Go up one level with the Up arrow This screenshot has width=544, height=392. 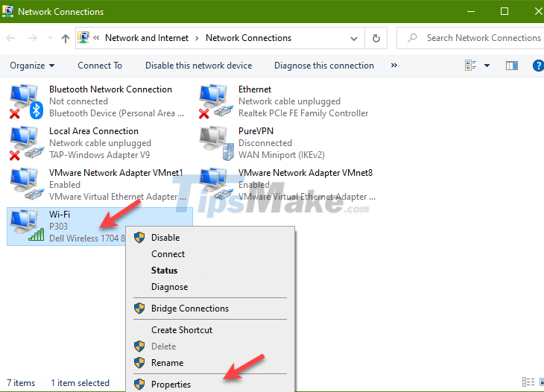[x=66, y=38]
